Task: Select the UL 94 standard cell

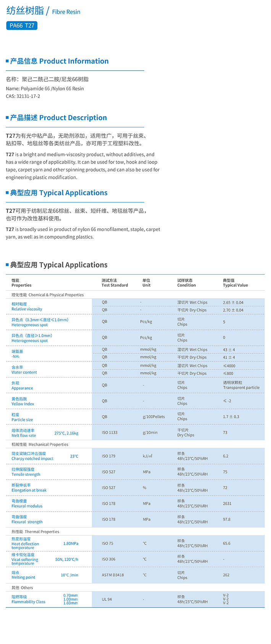Action: pos(107,599)
